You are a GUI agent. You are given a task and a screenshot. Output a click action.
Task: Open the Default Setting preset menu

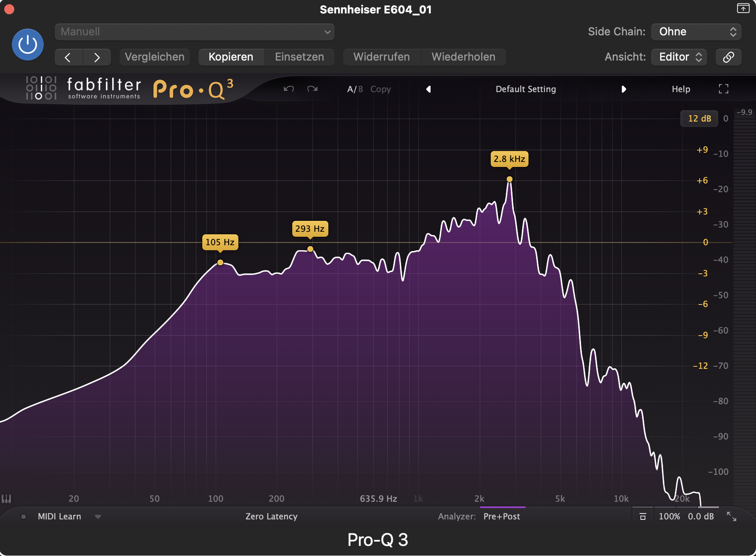[526, 89]
